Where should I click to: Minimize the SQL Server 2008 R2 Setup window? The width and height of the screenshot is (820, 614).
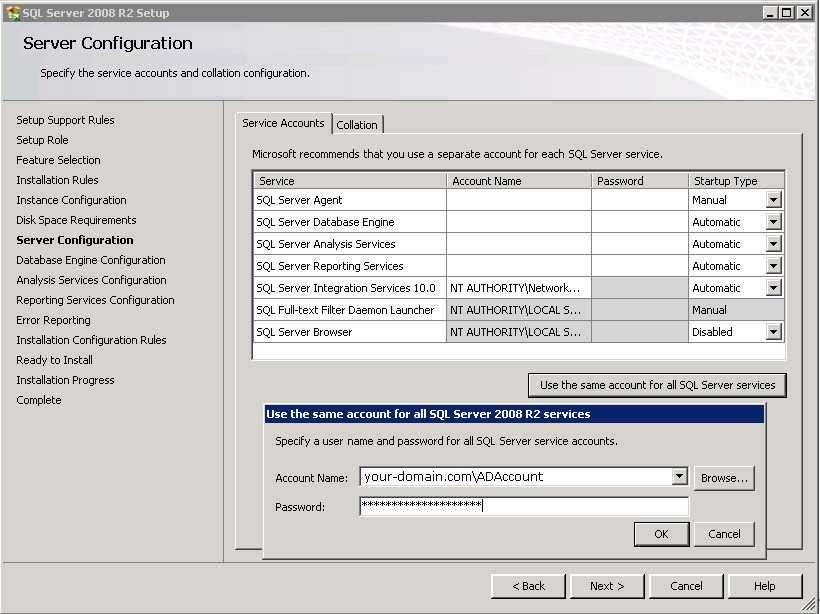pos(769,13)
